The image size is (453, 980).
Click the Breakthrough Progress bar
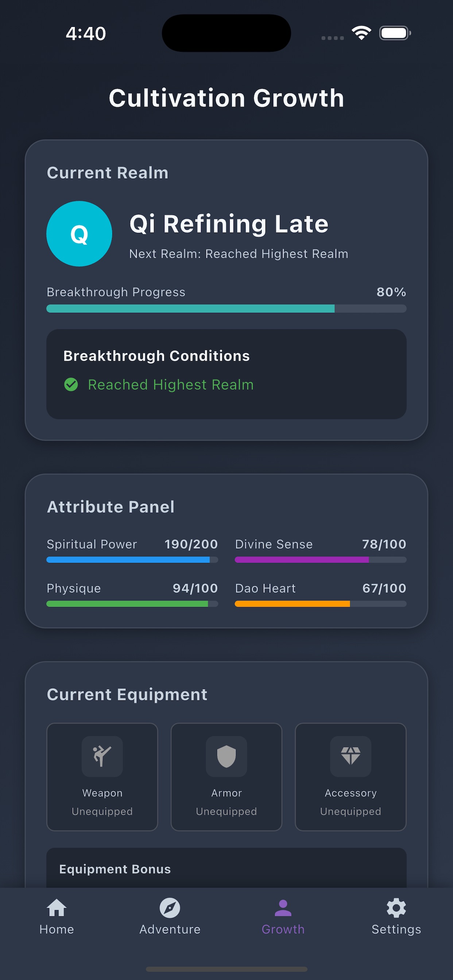(x=226, y=308)
